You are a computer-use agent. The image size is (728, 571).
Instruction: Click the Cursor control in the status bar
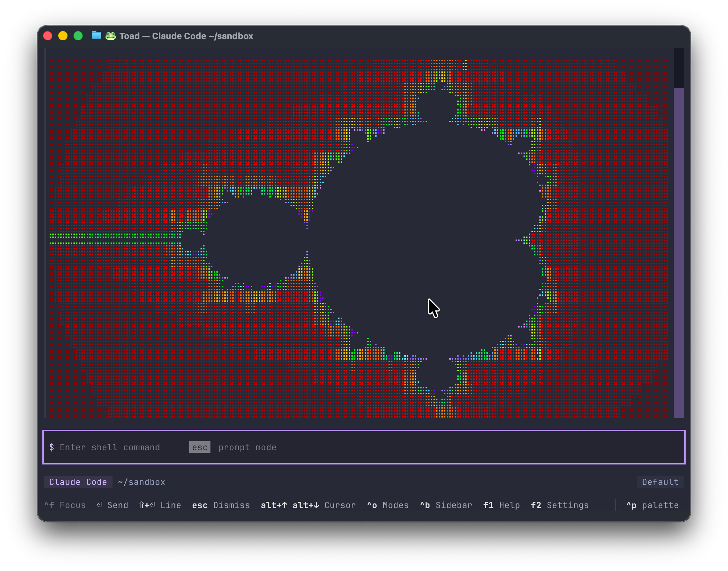308,505
